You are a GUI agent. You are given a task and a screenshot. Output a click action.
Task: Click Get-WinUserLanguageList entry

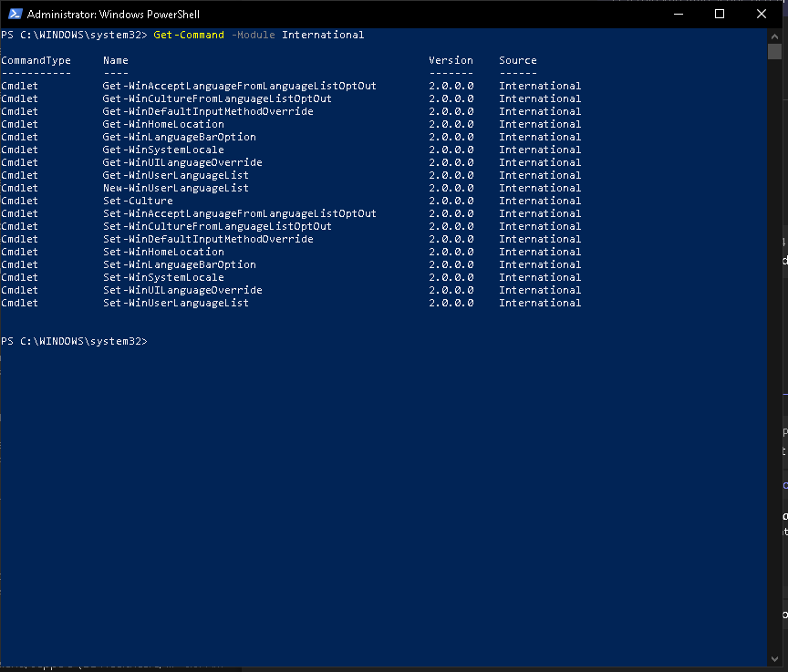tap(176, 175)
